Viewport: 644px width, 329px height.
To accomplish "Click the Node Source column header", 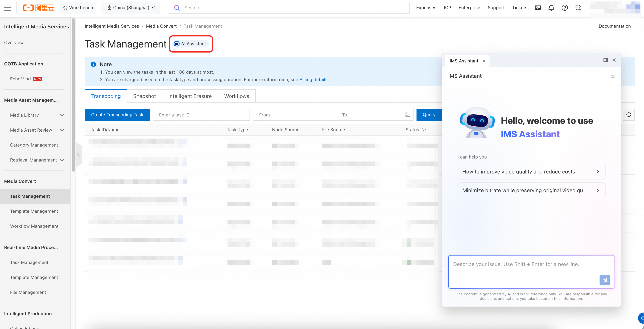I will pyautogui.click(x=286, y=130).
